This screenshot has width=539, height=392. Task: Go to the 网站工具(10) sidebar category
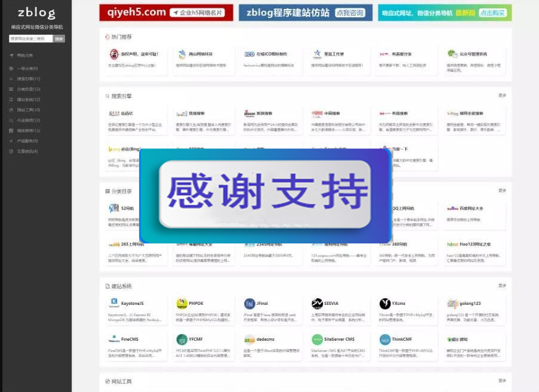tap(29, 110)
